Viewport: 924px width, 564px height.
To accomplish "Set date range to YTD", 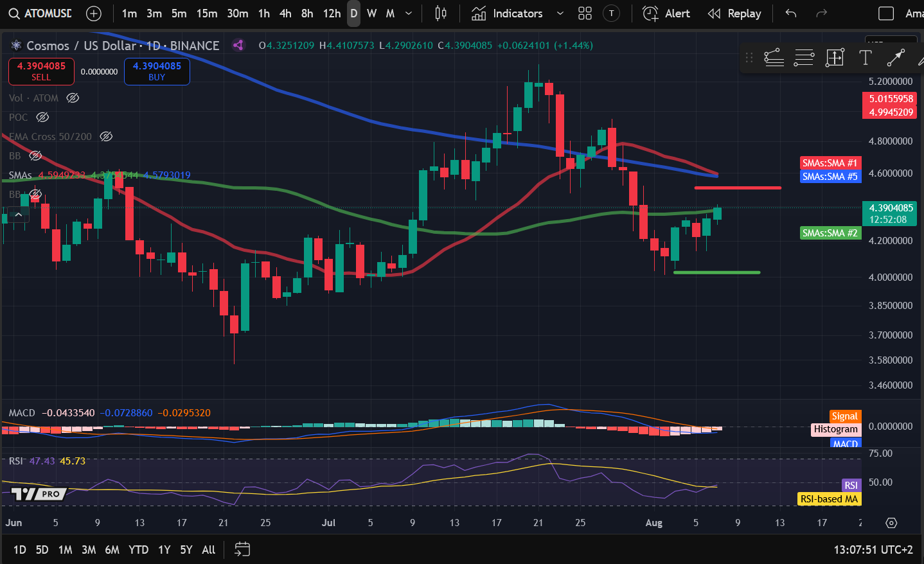I will coord(138,549).
